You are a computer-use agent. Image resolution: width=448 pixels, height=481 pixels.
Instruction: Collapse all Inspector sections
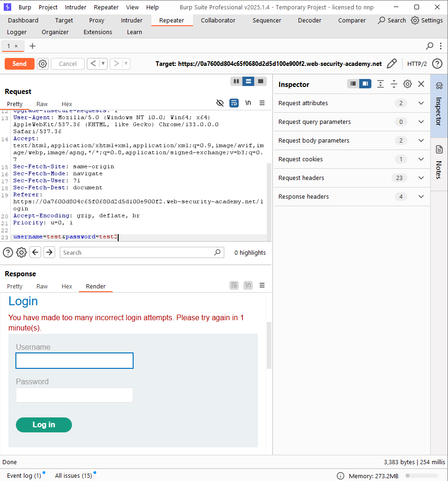(x=394, y=84)
